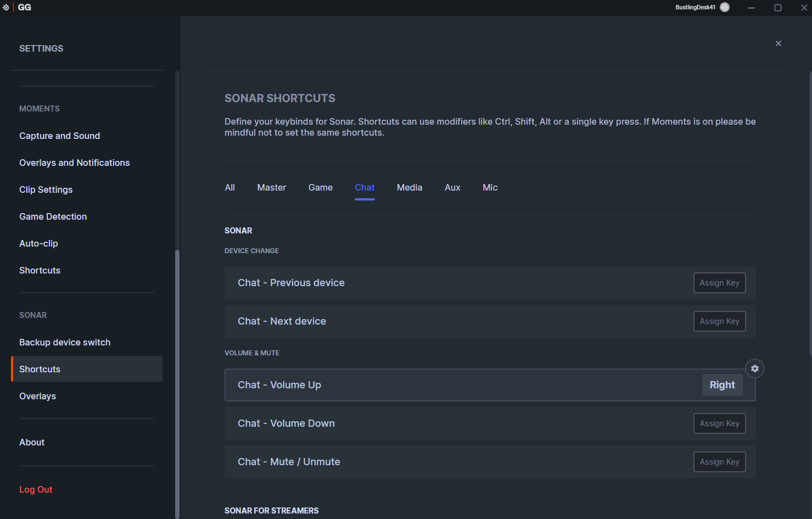Viewport: 812px width, 519px height.
Task: Open Overlays under Sonar section
Action: tap(38, 396)
